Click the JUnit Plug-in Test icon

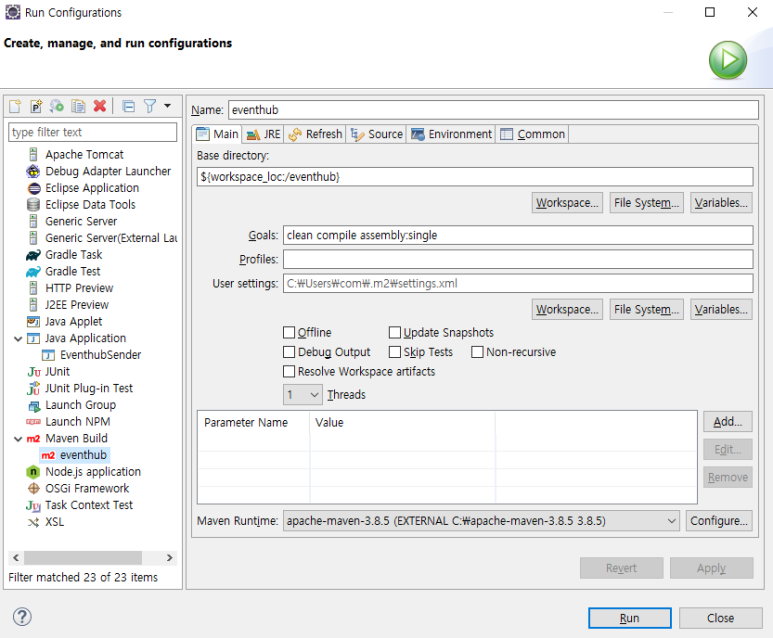pyautogui.click(x=33, y=388)
